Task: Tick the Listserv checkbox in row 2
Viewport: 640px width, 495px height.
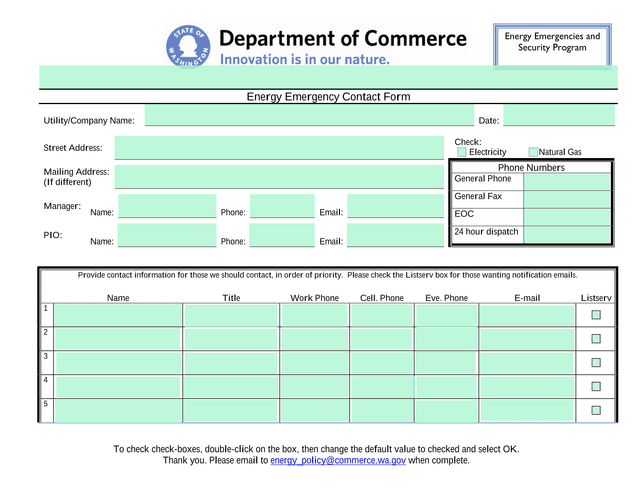Action: pos(596,339)
